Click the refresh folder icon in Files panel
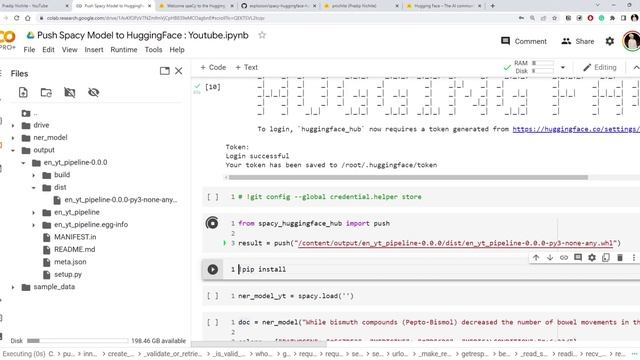The height and width of the screenshot is (360, 640). 46,93
